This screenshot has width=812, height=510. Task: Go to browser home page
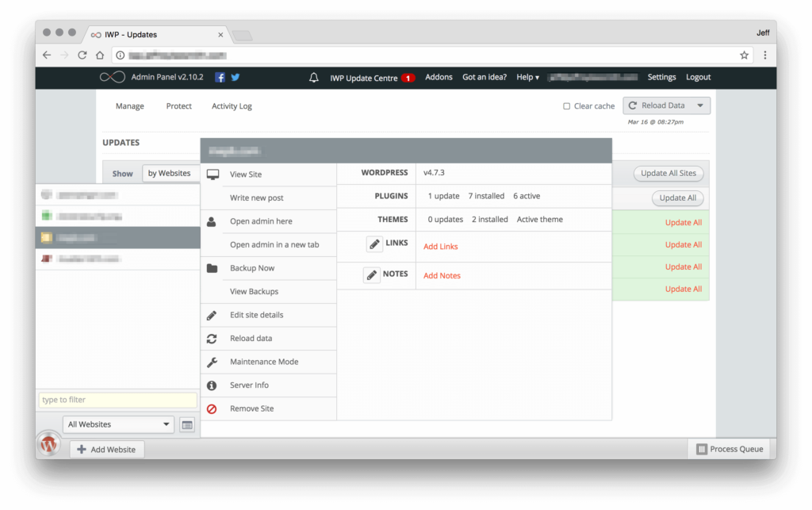tap(100, 55)
